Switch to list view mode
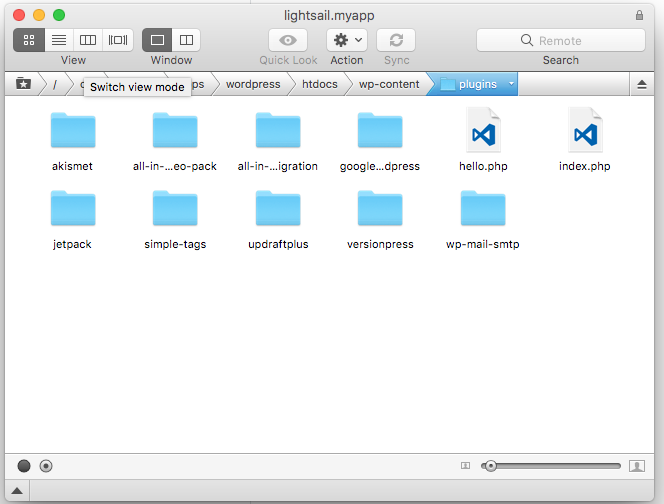 tap(59, 40)
